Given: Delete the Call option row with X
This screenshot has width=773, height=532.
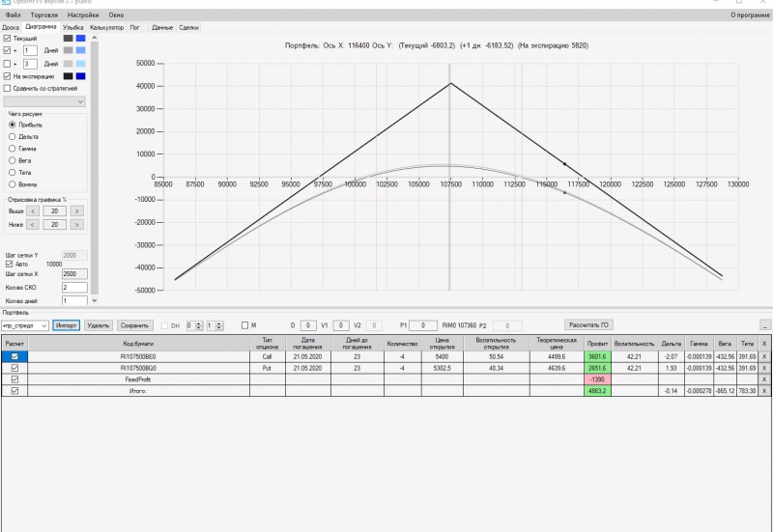Looking at the screenshot, I should point(764,356).
